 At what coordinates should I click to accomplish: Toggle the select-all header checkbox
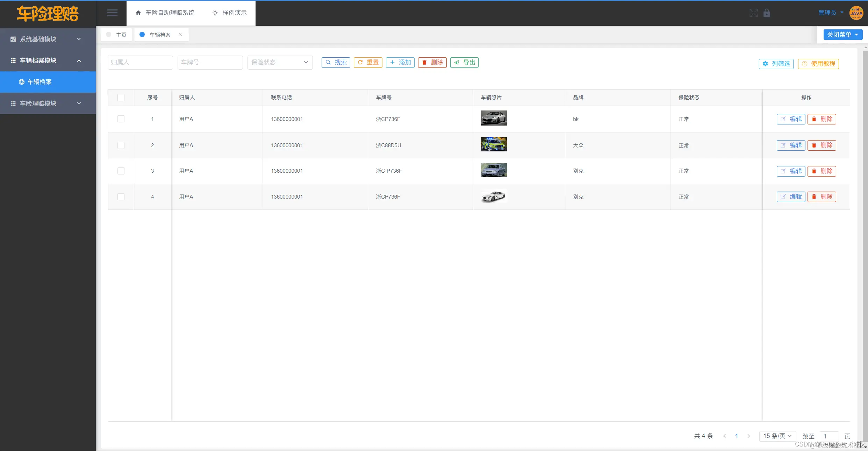(x=121, y=98)
